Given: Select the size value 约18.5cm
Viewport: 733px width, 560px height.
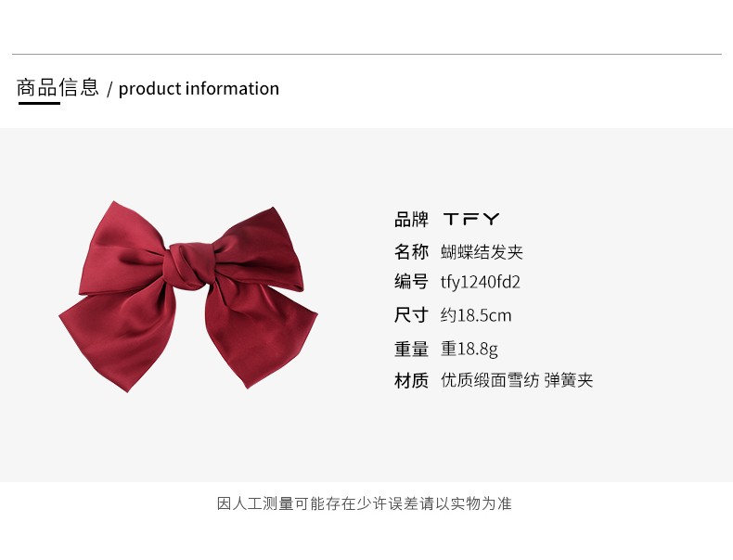Looking at the screenshot, I should 476,315.
